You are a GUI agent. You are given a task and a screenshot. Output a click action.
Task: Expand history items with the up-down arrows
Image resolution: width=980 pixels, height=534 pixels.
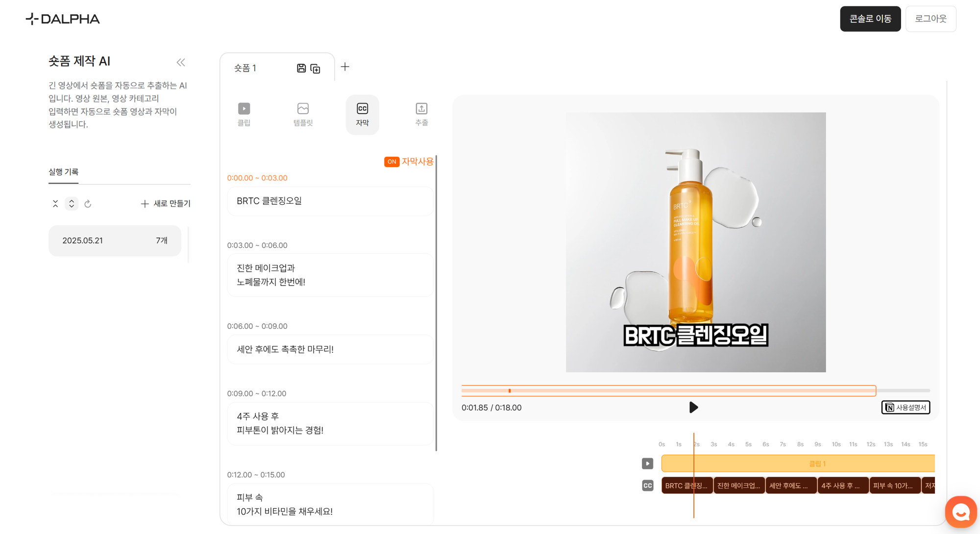(72, 204)
